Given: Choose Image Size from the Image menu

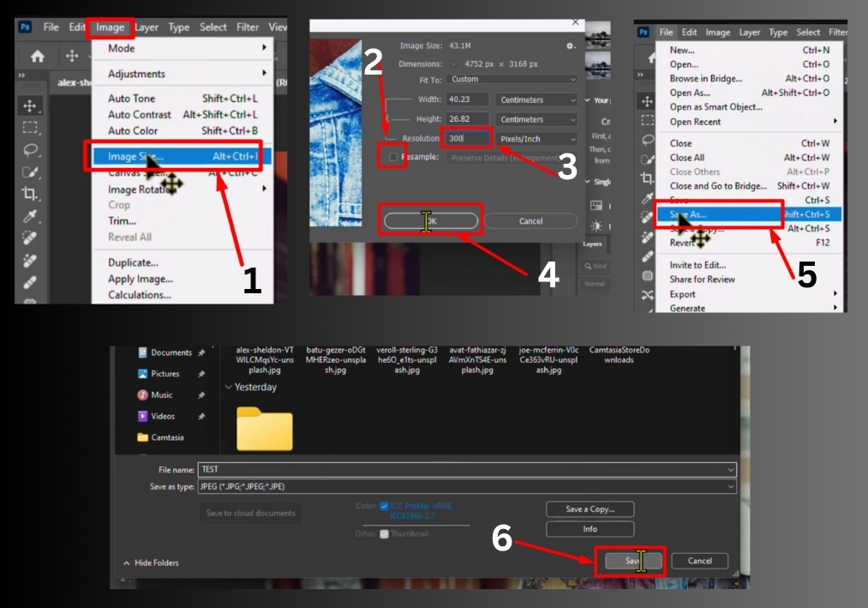Looking at the screenshot, I should coord(183,156).
